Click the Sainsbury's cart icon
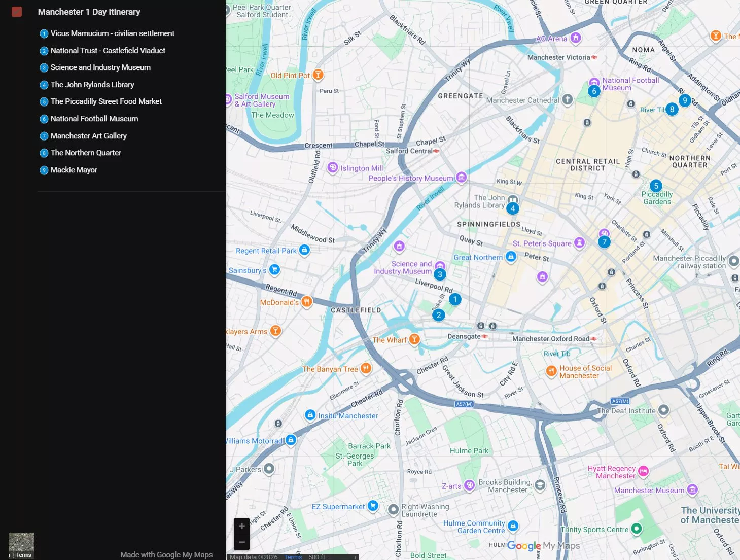The image size is (740, 560). click(x=274, y=269)
